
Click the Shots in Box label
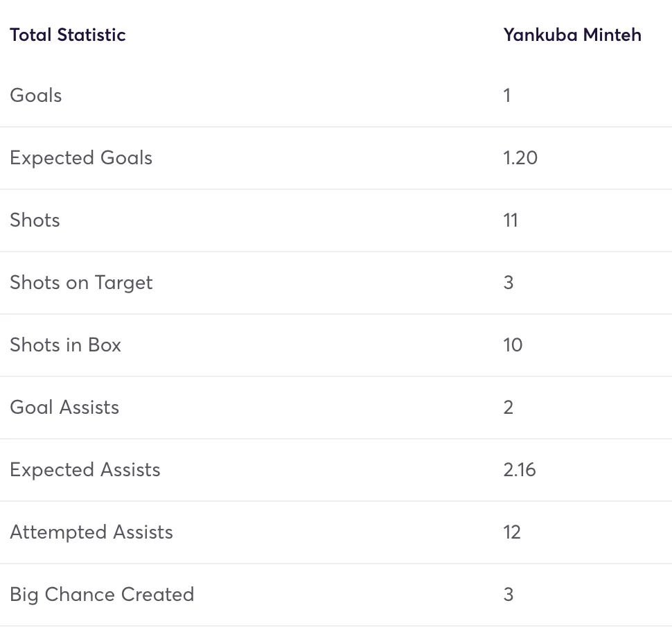click(66, 344)
